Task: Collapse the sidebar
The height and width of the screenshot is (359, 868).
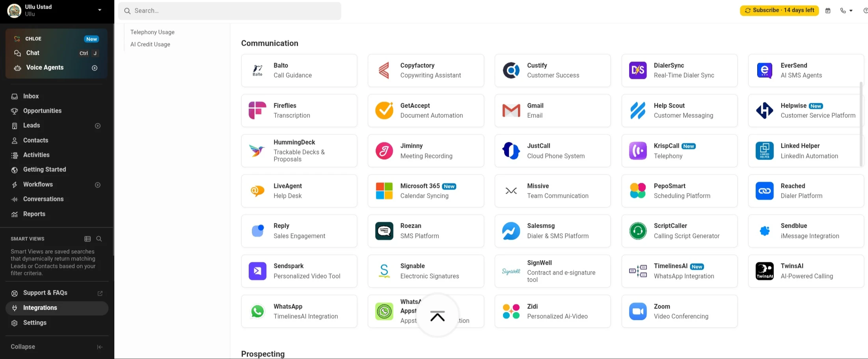Action: [57, 347]
